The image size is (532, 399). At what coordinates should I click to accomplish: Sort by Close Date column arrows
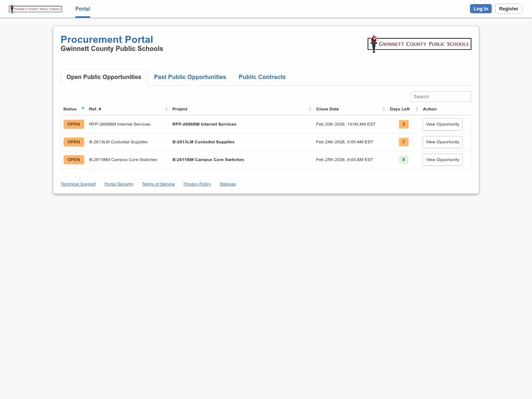tap(383, 109)
